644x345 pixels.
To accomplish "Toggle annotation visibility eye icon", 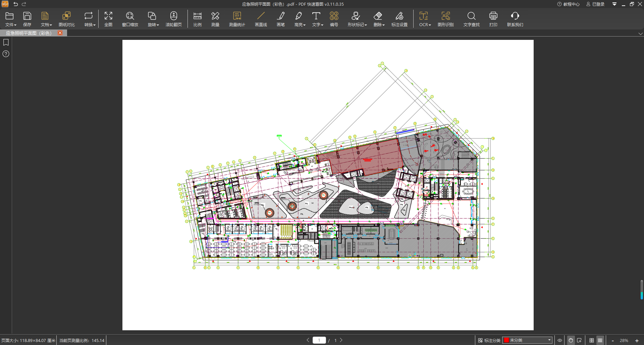I will click(x=560, y=340).
